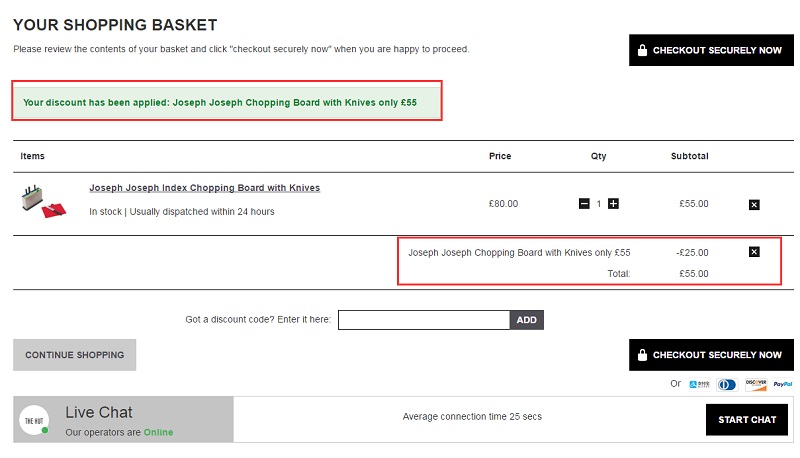Click the Live Chat heading
Screen dimensions: 800x458
pyautogui.click(x=98, y=412)
